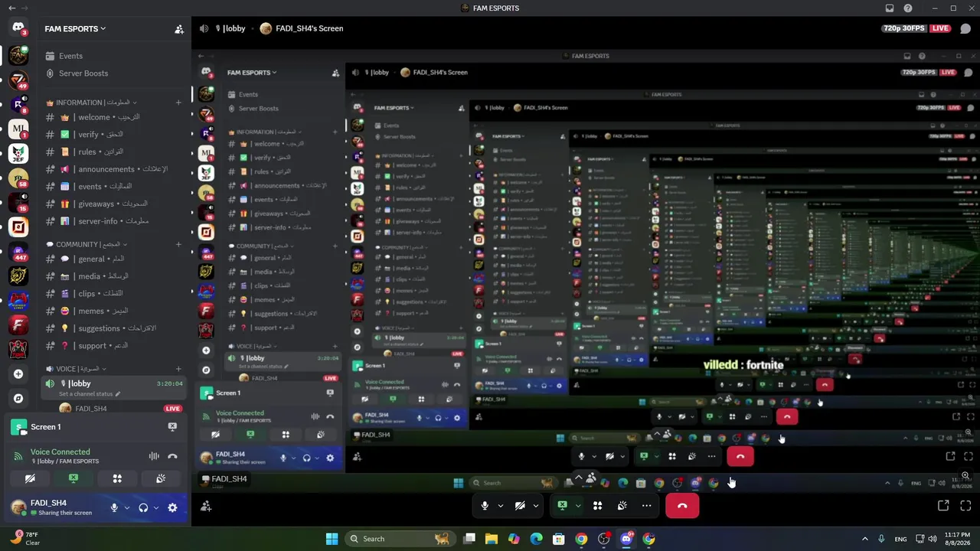Open the server with 49 notifications
980x551 pixels.
[18, 80]
